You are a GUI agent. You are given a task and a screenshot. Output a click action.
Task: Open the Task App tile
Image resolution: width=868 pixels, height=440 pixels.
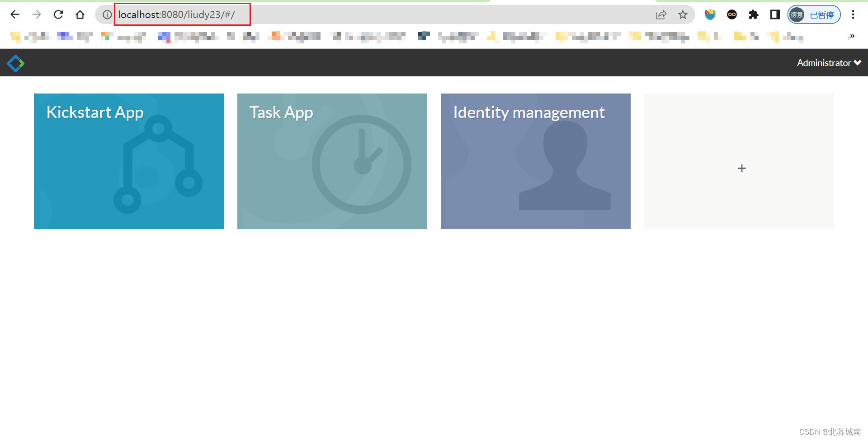click(332, 161)
